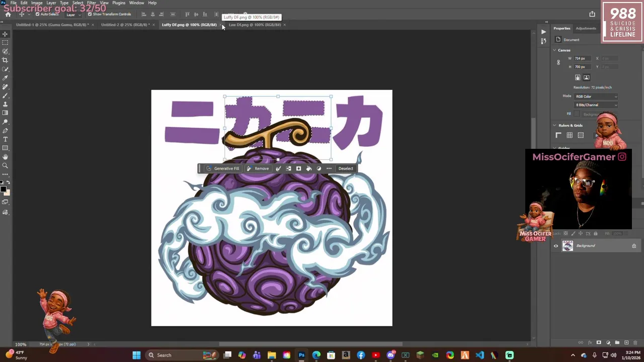Switch to the Adjustments panel tab

(586, 28)
